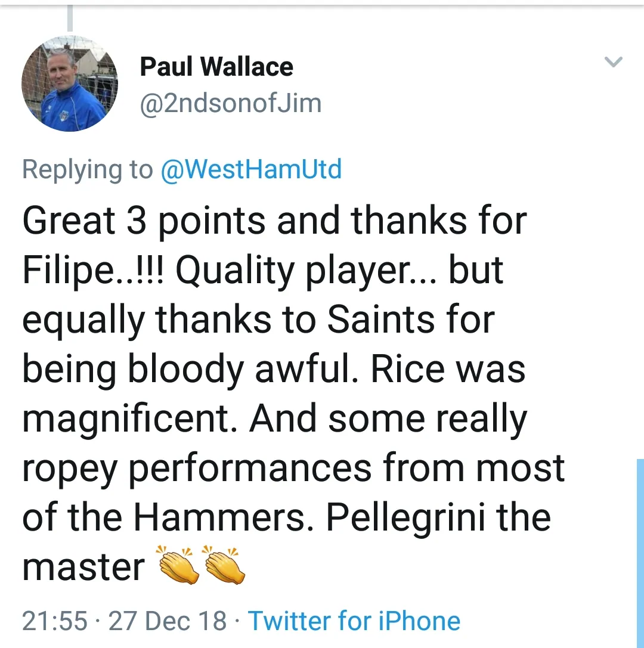The width and height of the screenshot is (644, 648).
Task: Open the Twitter for iPhone source link
Action: point(354,621)
